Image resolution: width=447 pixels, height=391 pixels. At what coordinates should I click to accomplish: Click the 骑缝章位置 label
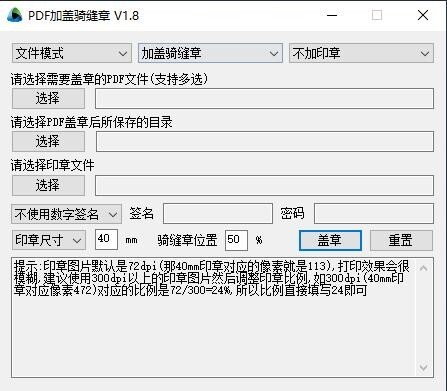click(187, 240)
